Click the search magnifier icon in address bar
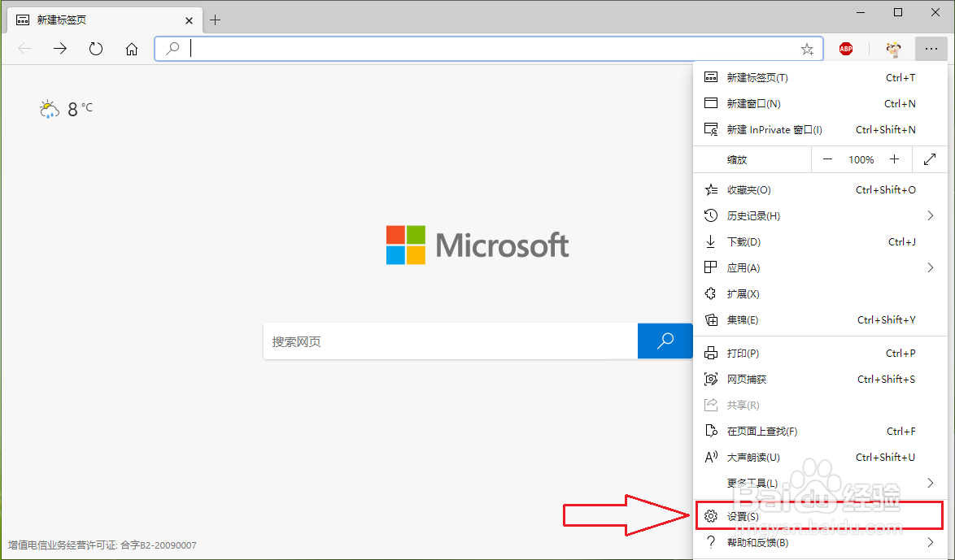This screenshot has width=955, height=560. pyautogui.click(x=173, y=48)
